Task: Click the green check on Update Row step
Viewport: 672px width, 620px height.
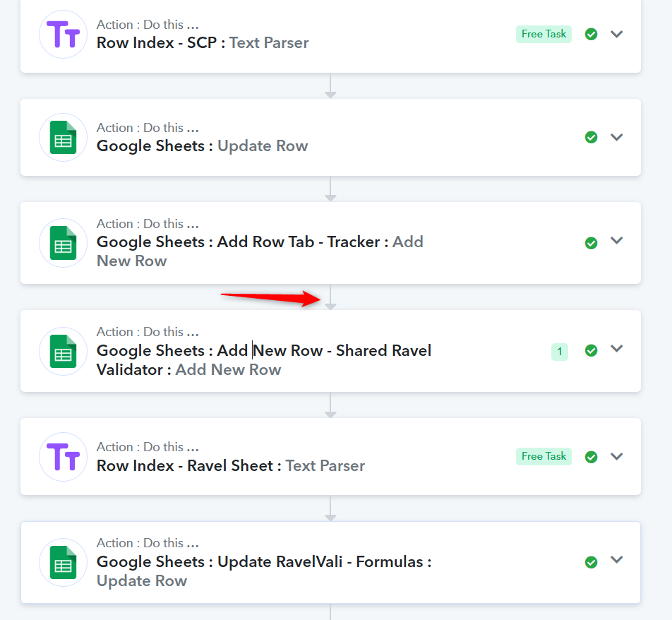Action: point(591,137)
